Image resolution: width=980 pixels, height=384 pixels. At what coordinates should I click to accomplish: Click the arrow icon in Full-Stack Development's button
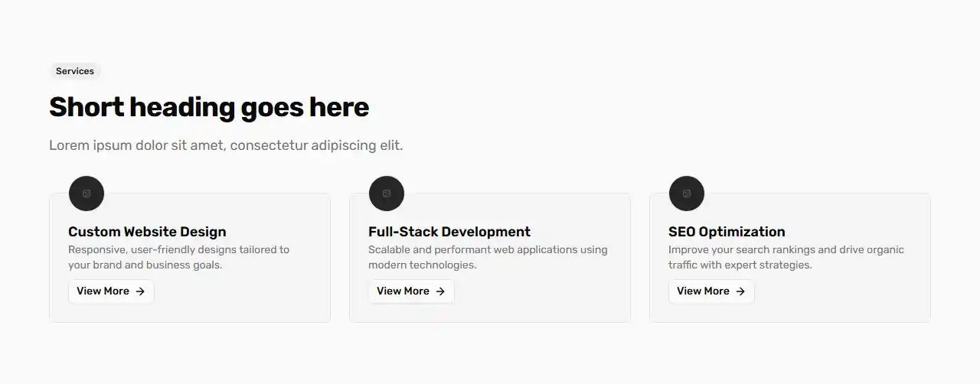pos(440,291)
